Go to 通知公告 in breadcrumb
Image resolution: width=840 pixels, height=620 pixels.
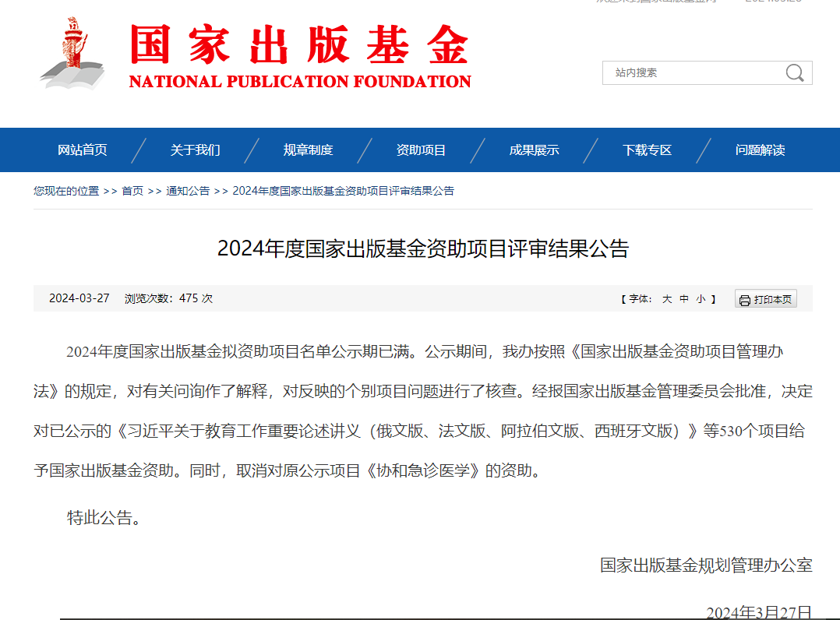point(188,191)
